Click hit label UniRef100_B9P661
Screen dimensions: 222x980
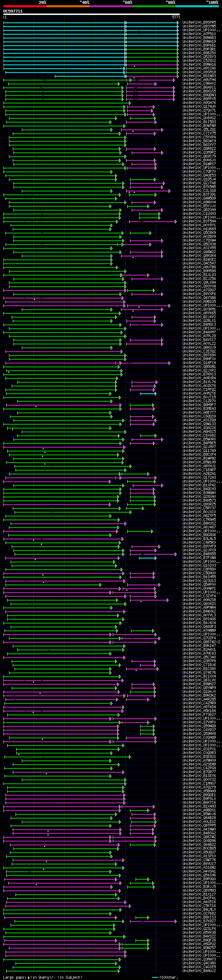pos(199,45)
